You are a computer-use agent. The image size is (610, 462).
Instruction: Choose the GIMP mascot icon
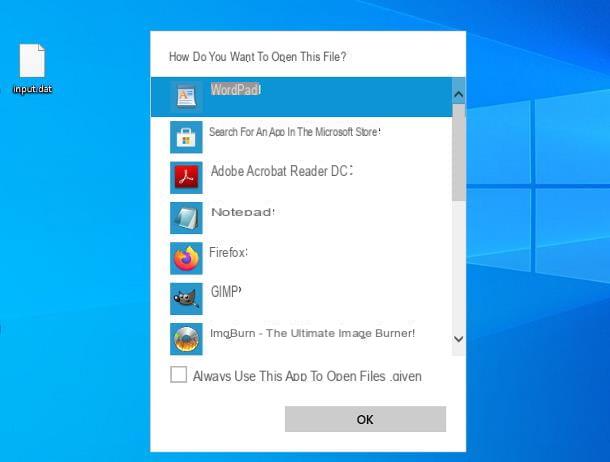click(186, 299)
